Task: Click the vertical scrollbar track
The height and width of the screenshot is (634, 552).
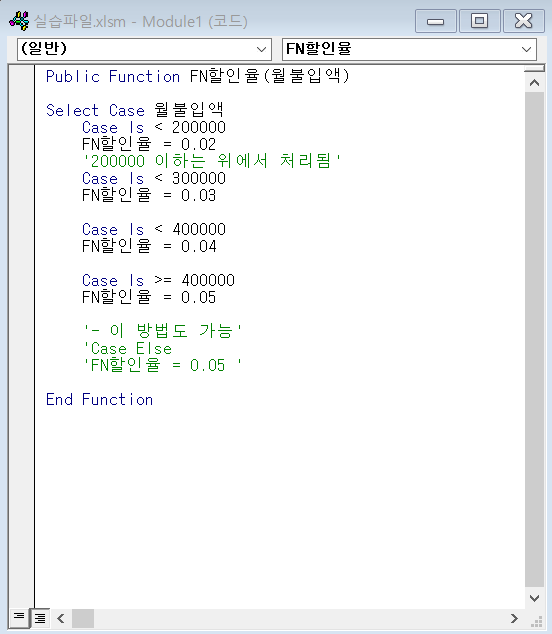Action: (x=534, y=340)
